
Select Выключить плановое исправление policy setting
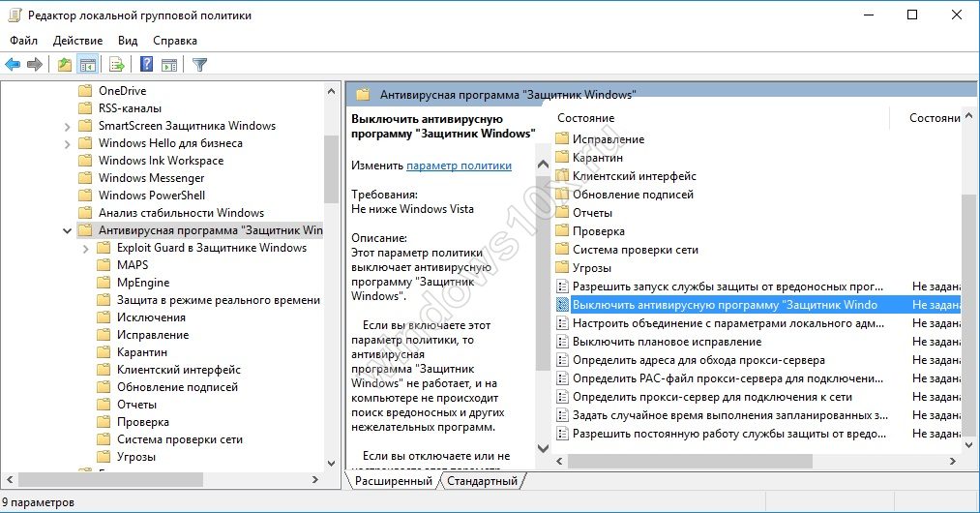(667, 342)
